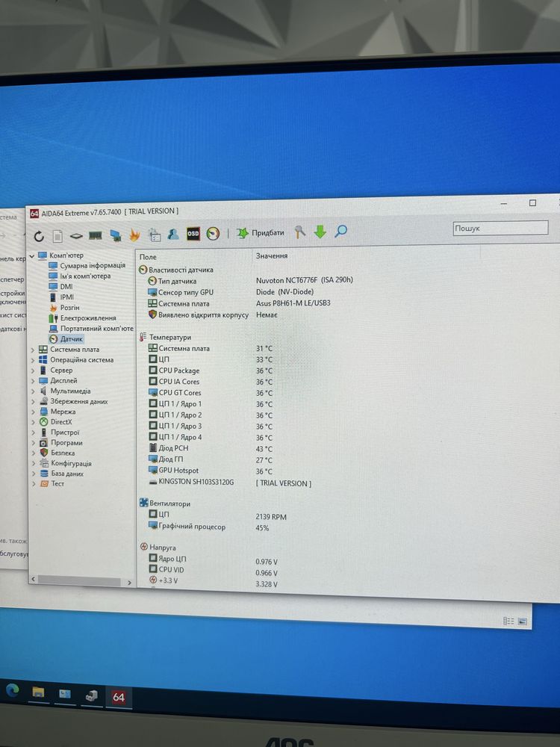Viewport: 560px width, 747px height.
Task: Expand the Сервер tree node
Action: click(33, 371)
